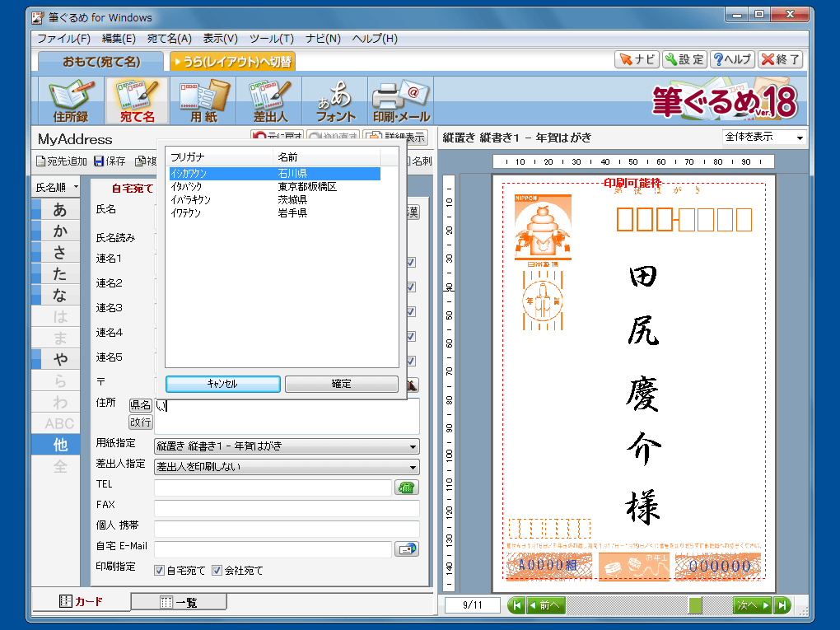Image resolution: width=840 pixels, height=630 pixels.
Task: Open the 編集(E) menu
Action: click(x=119, y=39)
